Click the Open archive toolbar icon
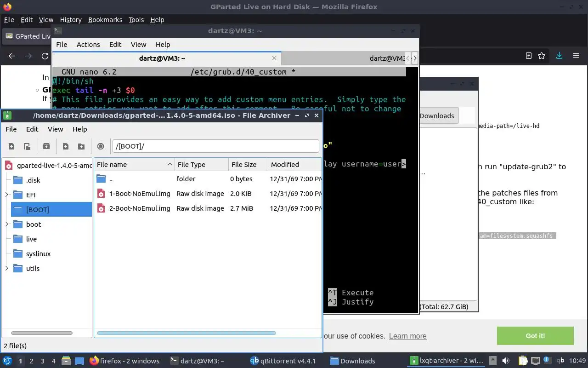The width and height of the screenshot is (588, 368). [x=27, y=146]
